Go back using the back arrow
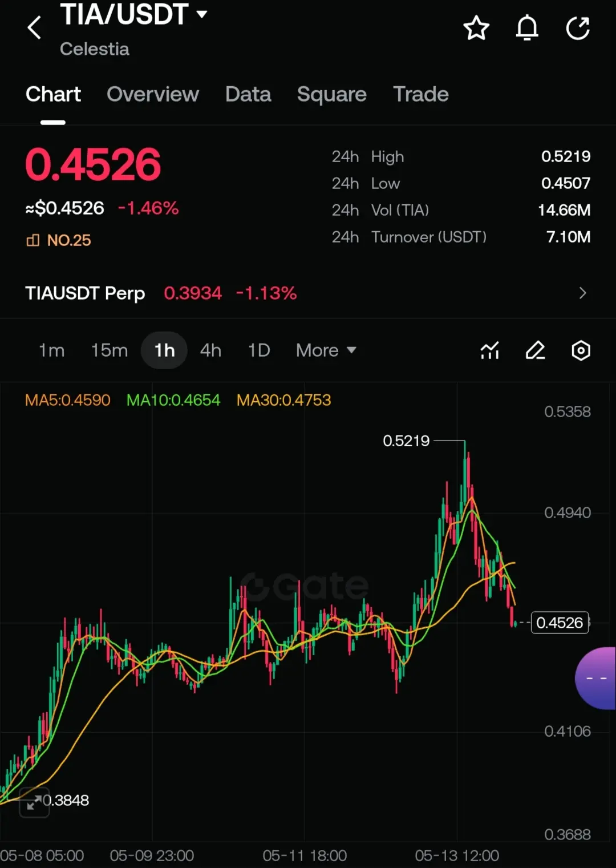 [x=34, y=27]
